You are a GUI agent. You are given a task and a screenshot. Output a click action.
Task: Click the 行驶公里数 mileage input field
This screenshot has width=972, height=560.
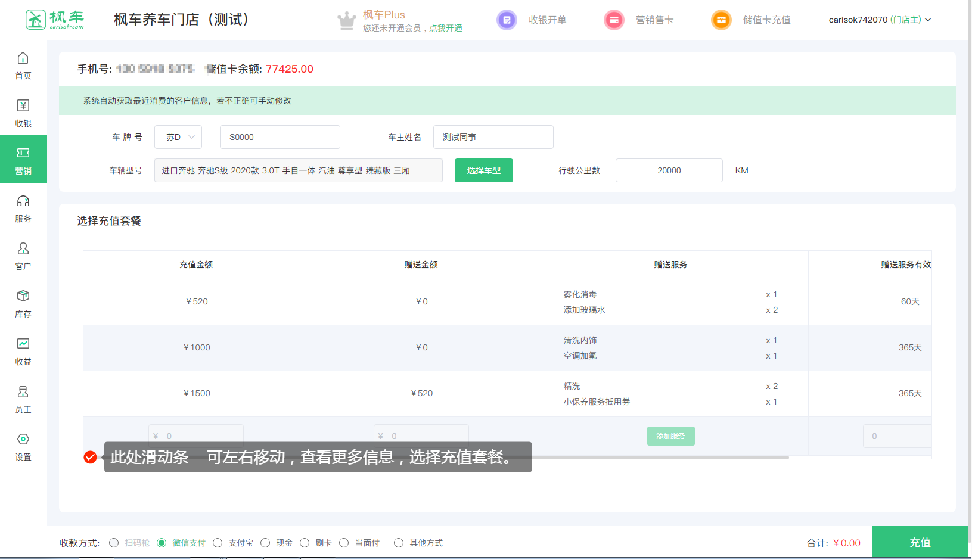(669, 170)
